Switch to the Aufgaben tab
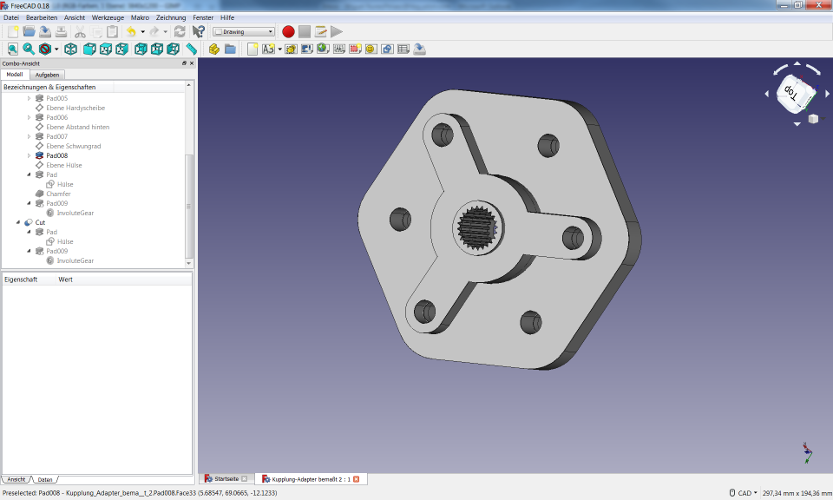Viewport: 833px width, 500px height. pos(47,75)
